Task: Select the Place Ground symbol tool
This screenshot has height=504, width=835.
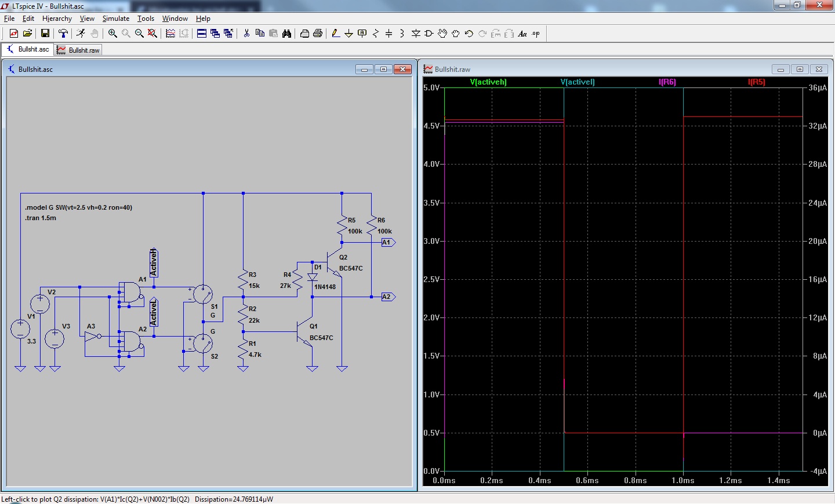Action: click(x=348, y=34)
